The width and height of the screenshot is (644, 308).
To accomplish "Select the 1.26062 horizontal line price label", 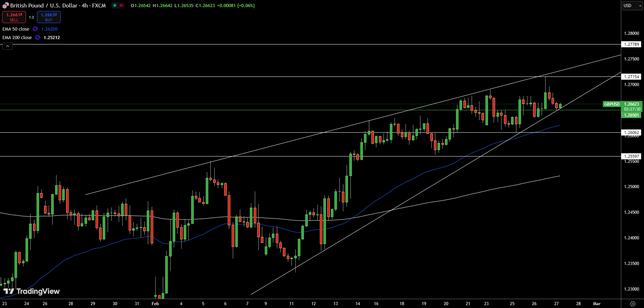I will 632,132.
